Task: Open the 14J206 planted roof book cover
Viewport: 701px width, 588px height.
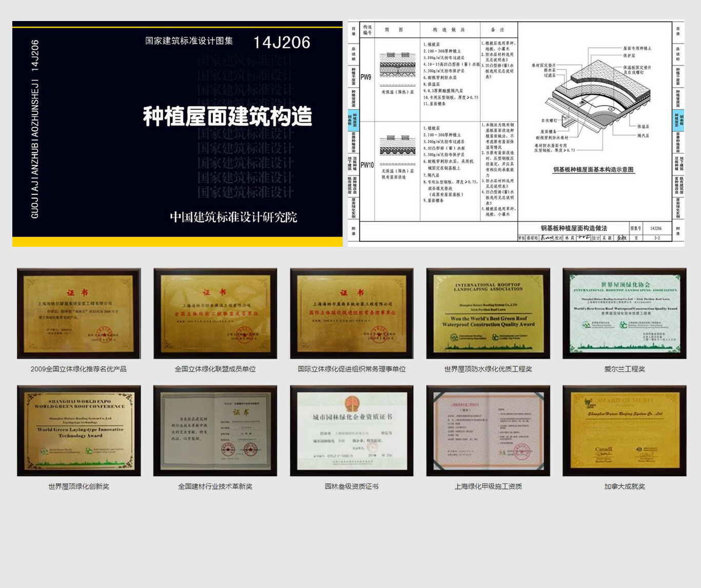Action: click(177, 133)
